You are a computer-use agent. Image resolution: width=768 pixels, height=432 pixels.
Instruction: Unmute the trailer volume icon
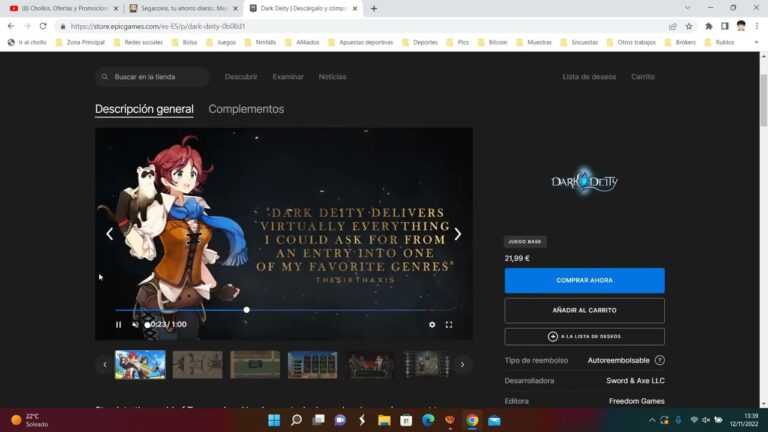tap(135, 324)
